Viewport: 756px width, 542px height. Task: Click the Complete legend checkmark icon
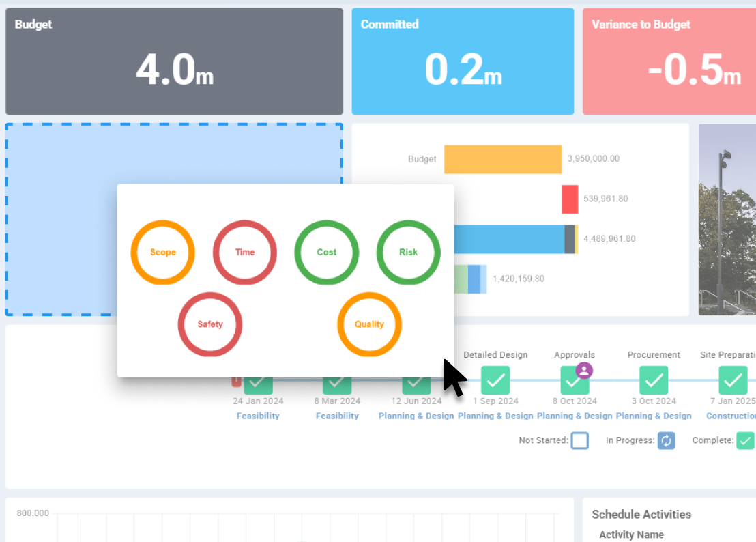tap(744, 440)
